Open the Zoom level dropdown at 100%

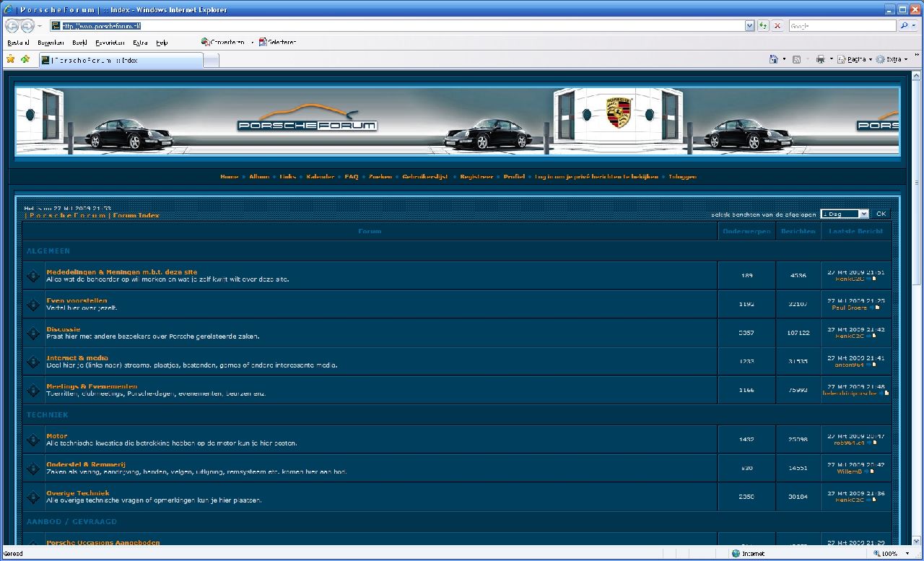[x=905, y=554]
